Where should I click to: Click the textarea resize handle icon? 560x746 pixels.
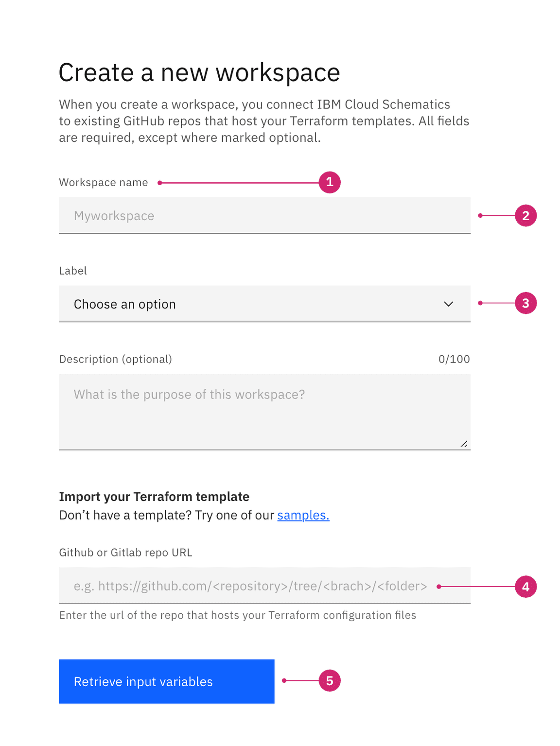[464, 444]
